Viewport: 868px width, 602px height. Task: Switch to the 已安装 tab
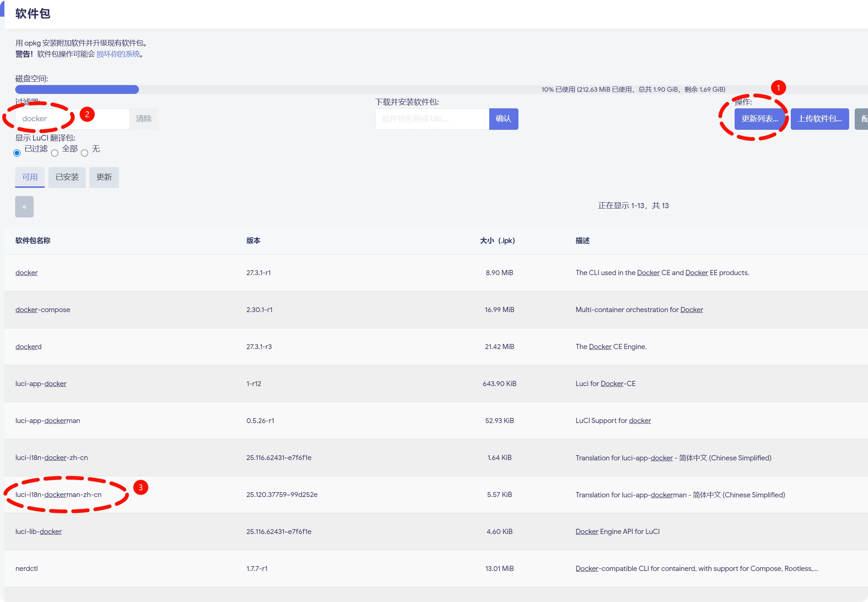67,177
